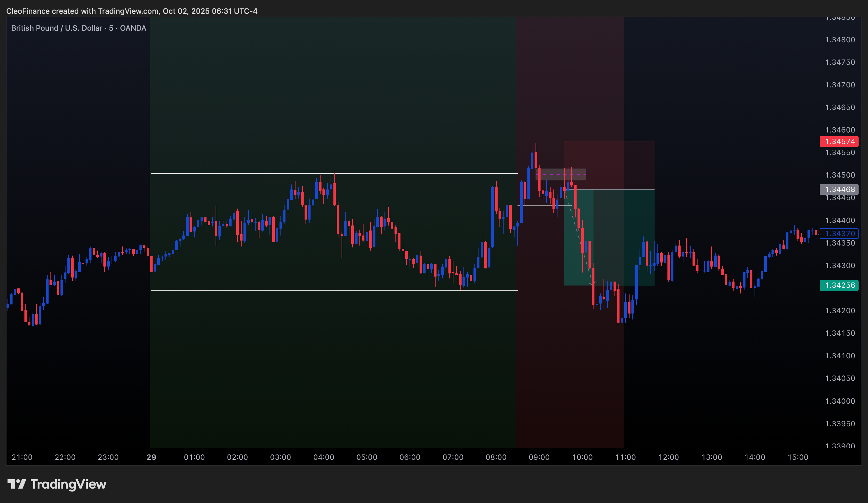The image size is (868, 503).
Task: Click the bold 29 date label on time axis
Action: [x=151, y=457]
